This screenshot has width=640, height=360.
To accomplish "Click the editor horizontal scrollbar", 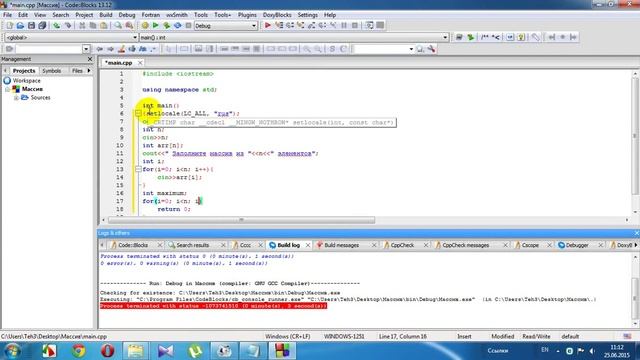I will pos(241,220).
